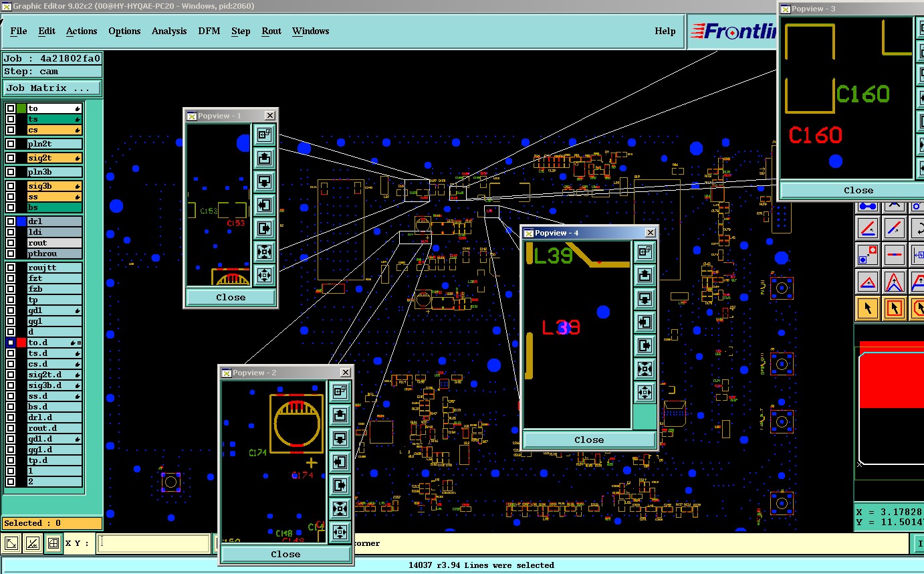The width and height of the screenshot is (924, 574).
Task: Toggle checkbox for layer drl
Action: 11,221
